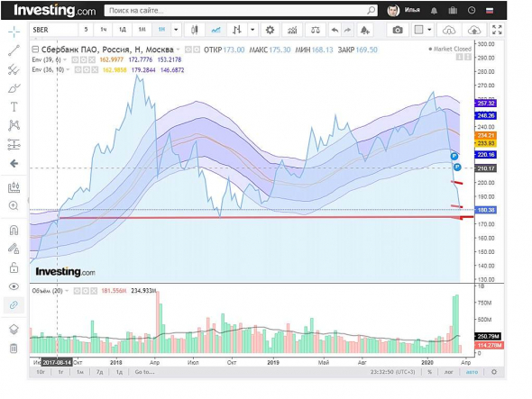This screenshot has width=532, height=399.
Task: Toggle the лог logarithmic scale
Action: click(x=448, y=372)
